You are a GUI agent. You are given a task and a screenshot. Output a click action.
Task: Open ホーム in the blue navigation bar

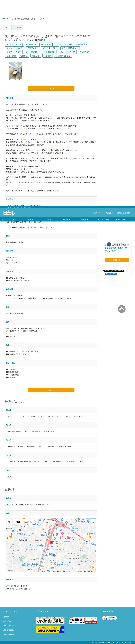[x=13, y=219]
